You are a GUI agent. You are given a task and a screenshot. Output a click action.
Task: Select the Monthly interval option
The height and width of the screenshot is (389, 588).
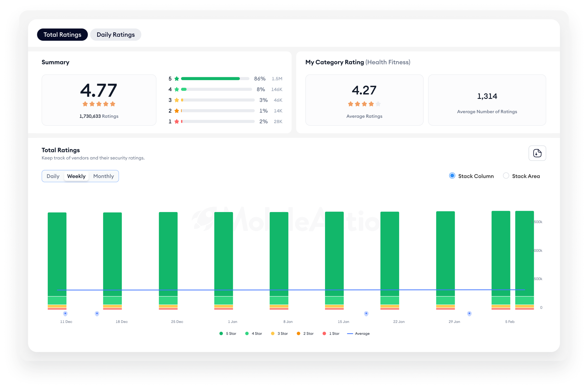click(104, 176)
